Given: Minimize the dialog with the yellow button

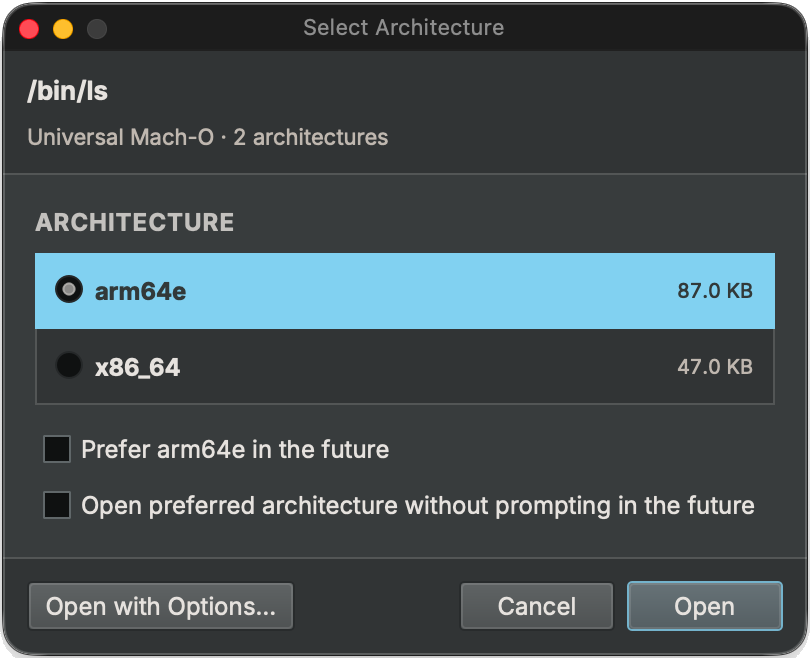Looking at the screenshot, I should coord(62,28).
